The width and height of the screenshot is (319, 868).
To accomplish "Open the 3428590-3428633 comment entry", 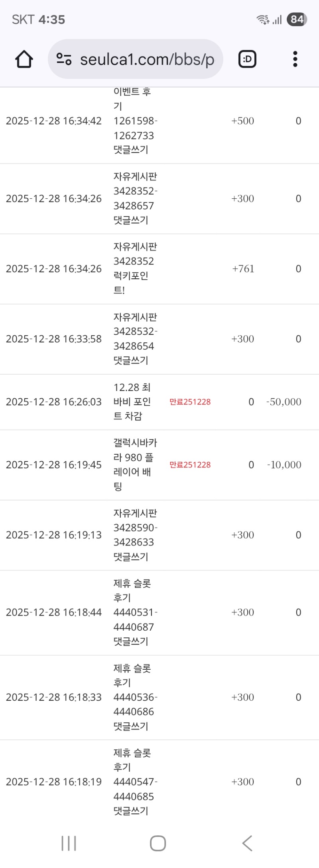I will click(x=135, y=535).
